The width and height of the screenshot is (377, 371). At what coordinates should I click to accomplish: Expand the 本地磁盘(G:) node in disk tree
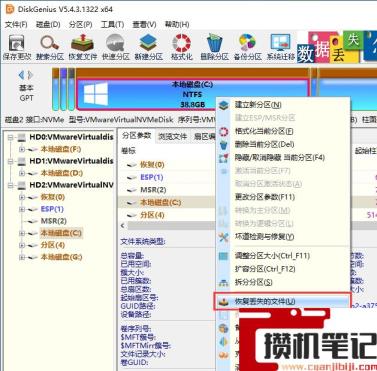point(22,257)
